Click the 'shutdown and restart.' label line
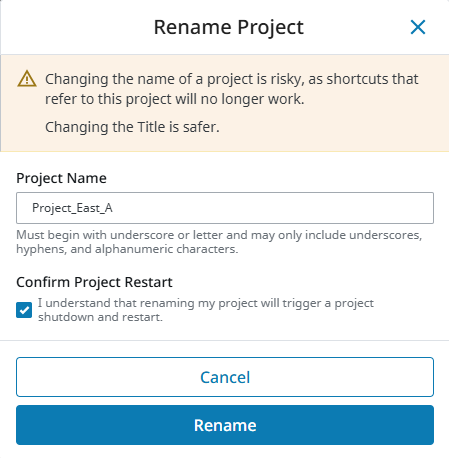Image resolution: width=449 pixels, height=458 pixels. click(100, 317)
